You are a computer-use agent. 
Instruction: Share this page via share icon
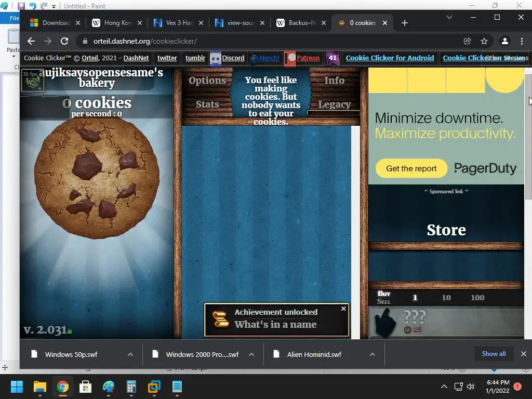(x=467, y=41)
